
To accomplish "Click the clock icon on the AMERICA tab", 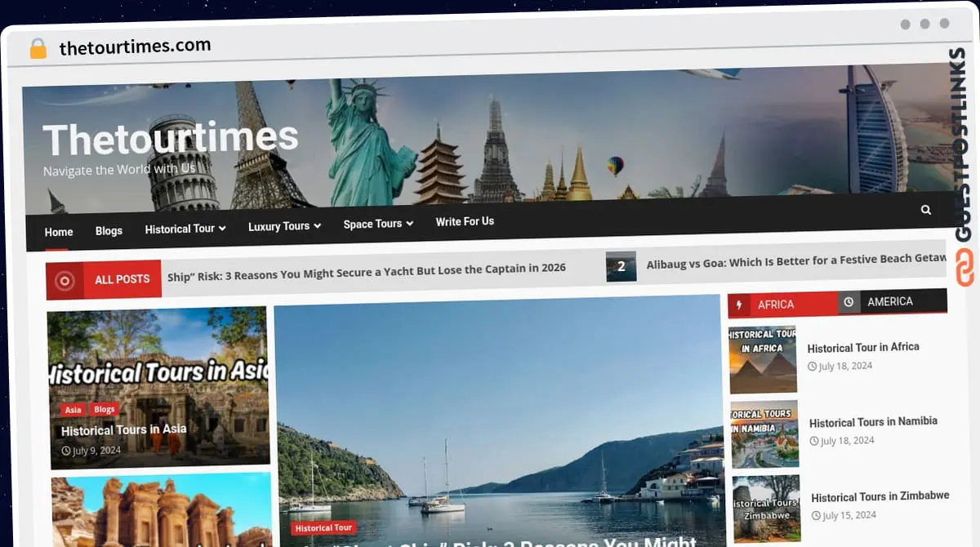I will tap(847, 301).
